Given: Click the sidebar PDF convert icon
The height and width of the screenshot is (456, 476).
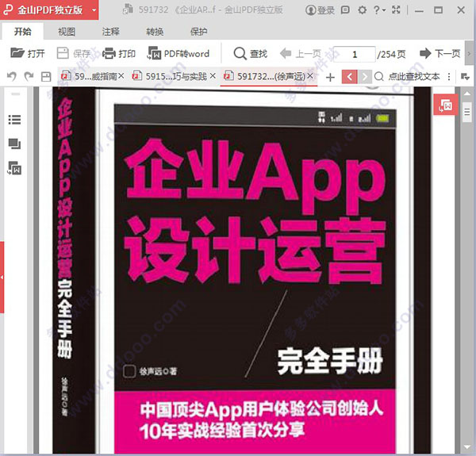Looking at the screenshot, I should [x=14, y=167].
